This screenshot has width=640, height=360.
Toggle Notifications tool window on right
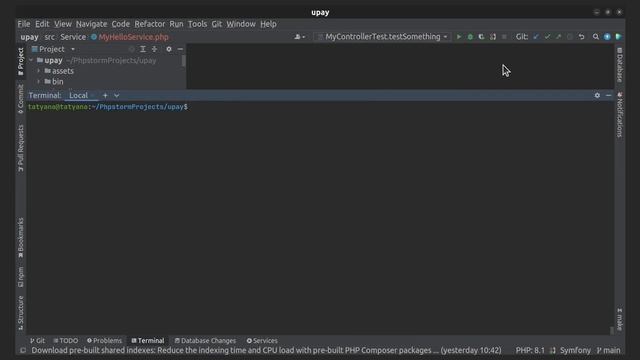coord(620,115)
